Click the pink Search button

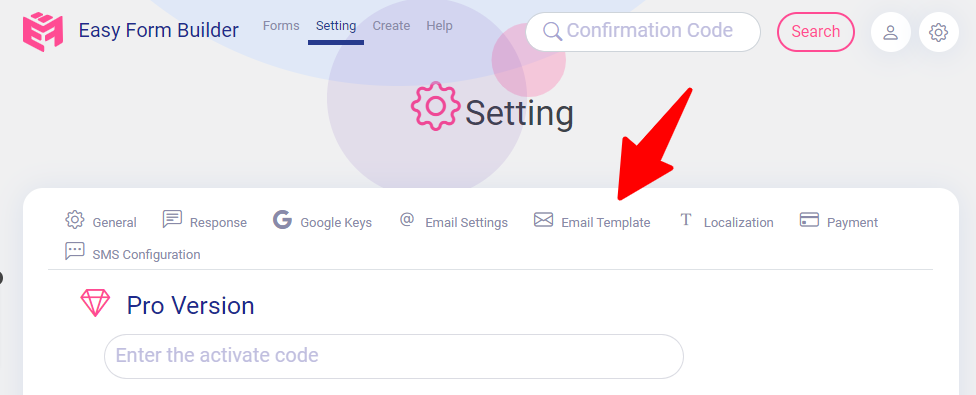(815, 32)
